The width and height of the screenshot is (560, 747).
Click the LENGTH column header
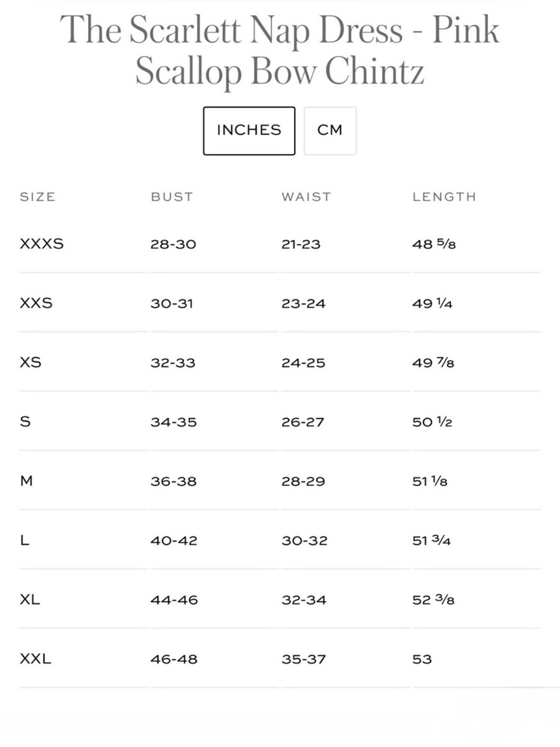(444, 197)
